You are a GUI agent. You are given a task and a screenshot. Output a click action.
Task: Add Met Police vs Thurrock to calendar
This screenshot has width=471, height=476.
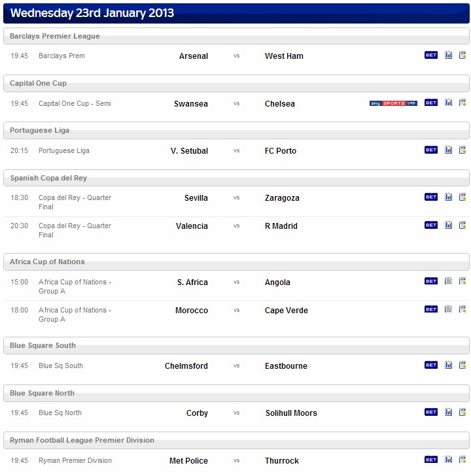[x=462, y=459]
